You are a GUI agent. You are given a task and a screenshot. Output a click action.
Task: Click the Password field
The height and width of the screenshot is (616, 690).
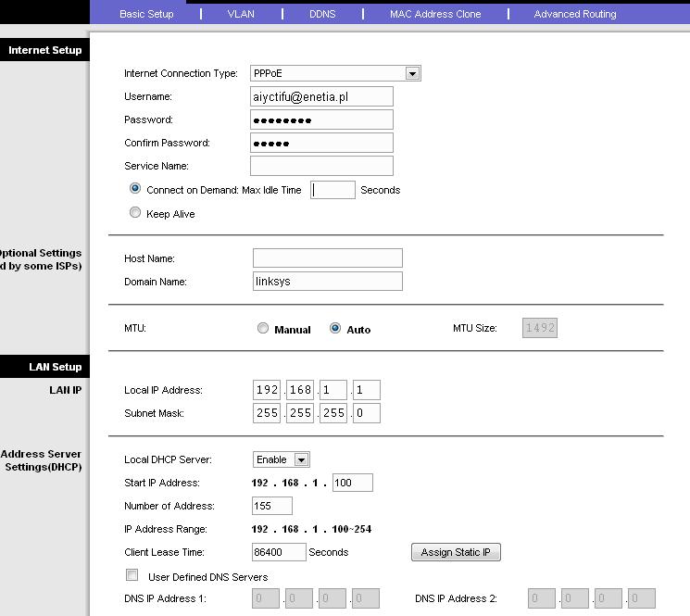[321, 119]
